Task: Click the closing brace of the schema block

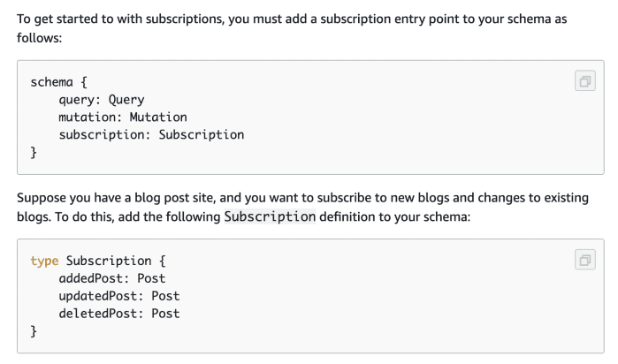Action: click(x=34, y=153)
